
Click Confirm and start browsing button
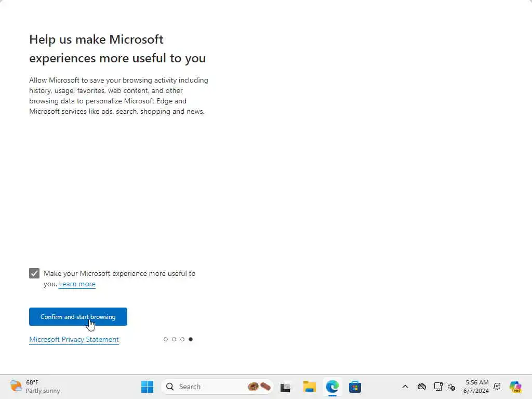point(78,316)
